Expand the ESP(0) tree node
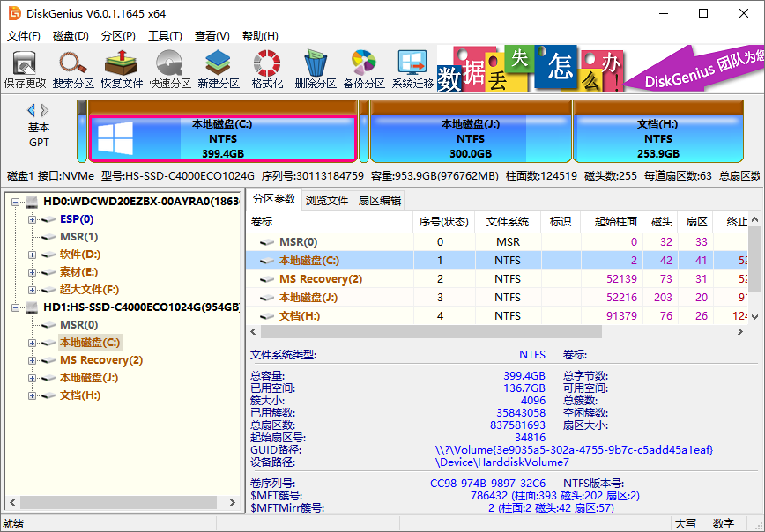The height and width of the screenshot is (532, 765). 32,219
